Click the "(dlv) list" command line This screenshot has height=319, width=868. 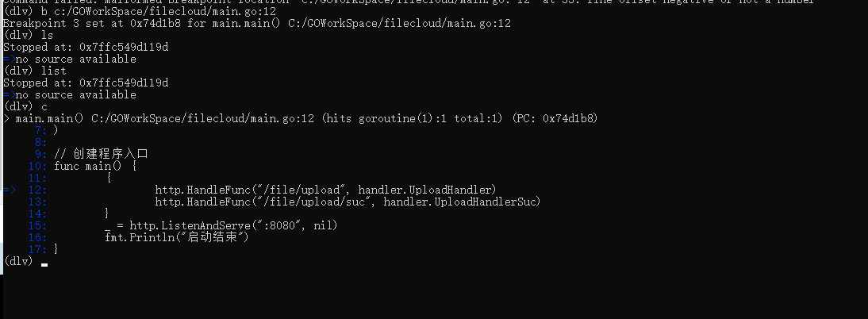[35, 71]
